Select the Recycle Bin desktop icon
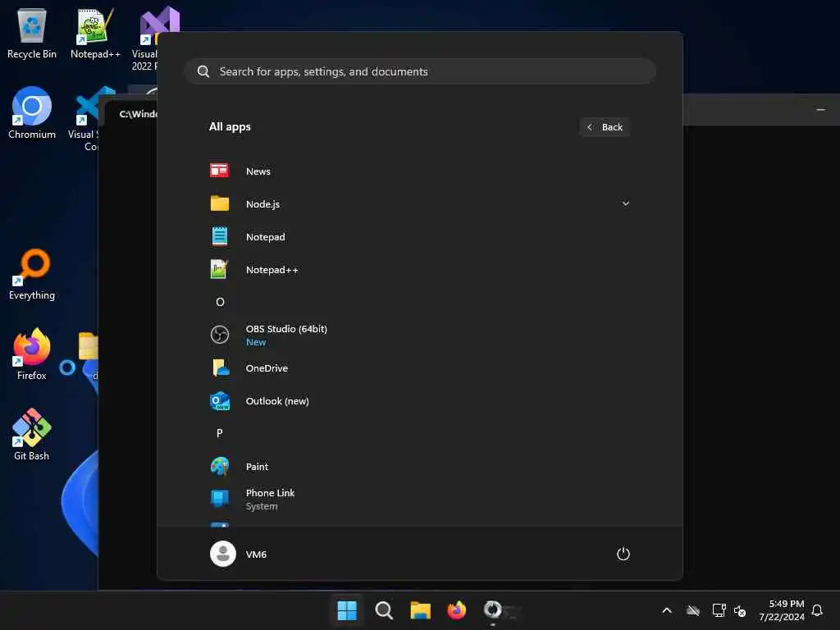The height and width of the screenshot is (630, 840). [x=32, y=34]
